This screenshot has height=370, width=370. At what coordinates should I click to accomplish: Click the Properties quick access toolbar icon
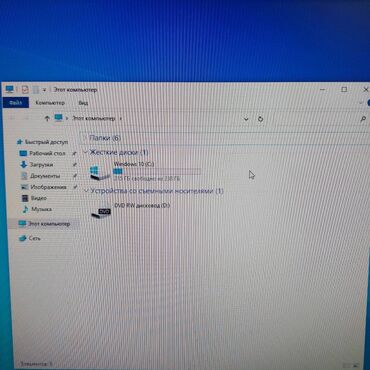tap(25, 89)
